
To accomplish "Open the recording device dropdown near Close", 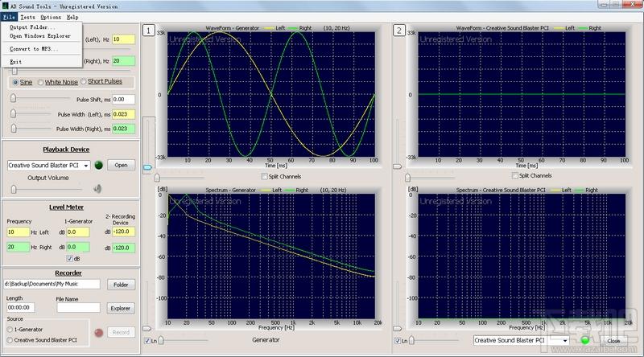I will (x=565, y=341).
